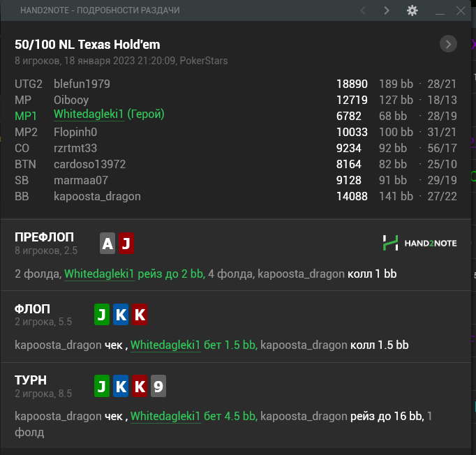Open player Whitedagleki1 (Герой) in players list
This screenshot has width=476, height=455.
pyautogui.click(x=109, y=114)
